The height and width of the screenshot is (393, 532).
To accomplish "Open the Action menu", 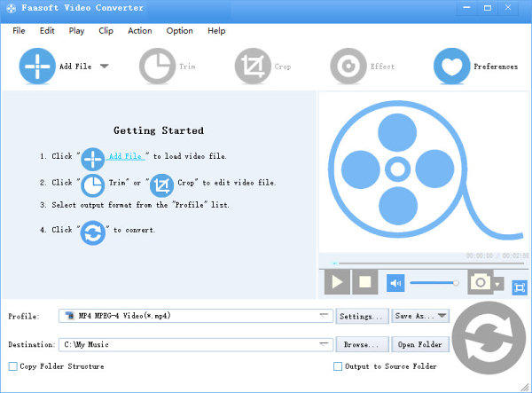I will click(140, 31).
